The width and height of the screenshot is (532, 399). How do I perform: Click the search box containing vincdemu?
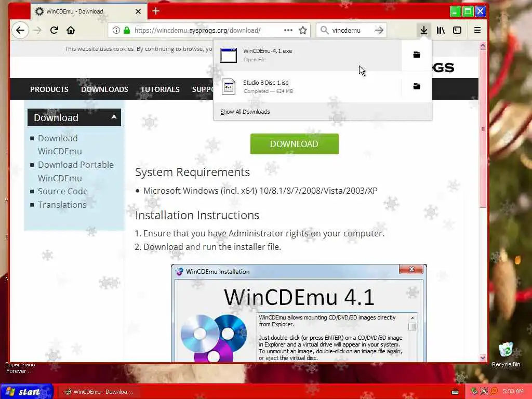[351, 30]
